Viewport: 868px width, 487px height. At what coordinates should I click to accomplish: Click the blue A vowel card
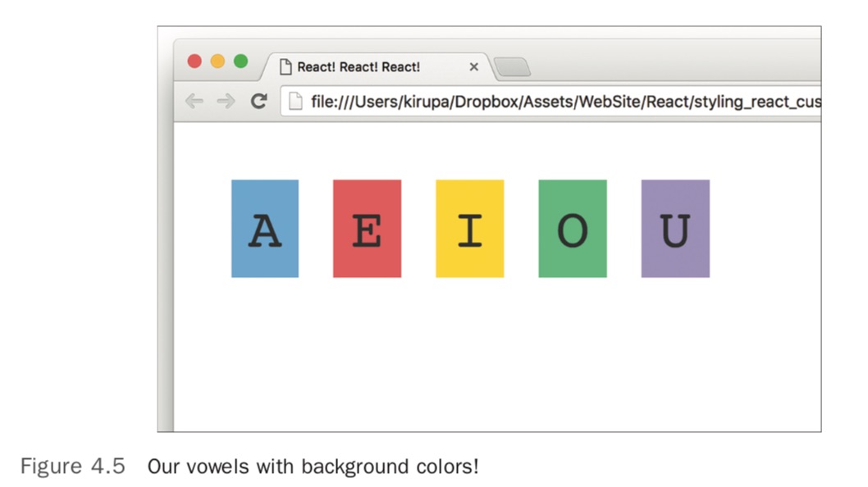265,229
